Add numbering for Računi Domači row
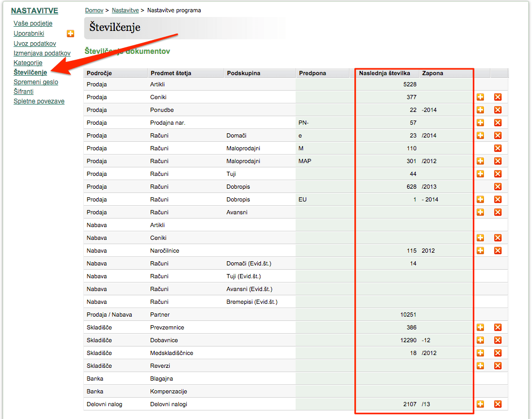Screen dimensions: 532x419 tap(480, 135)
